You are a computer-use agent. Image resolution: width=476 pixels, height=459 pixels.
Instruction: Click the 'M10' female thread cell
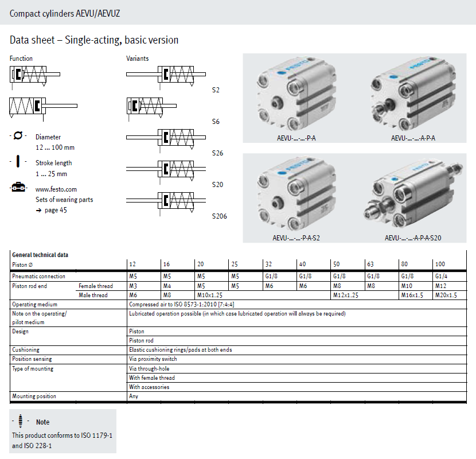tap(407, 286)
